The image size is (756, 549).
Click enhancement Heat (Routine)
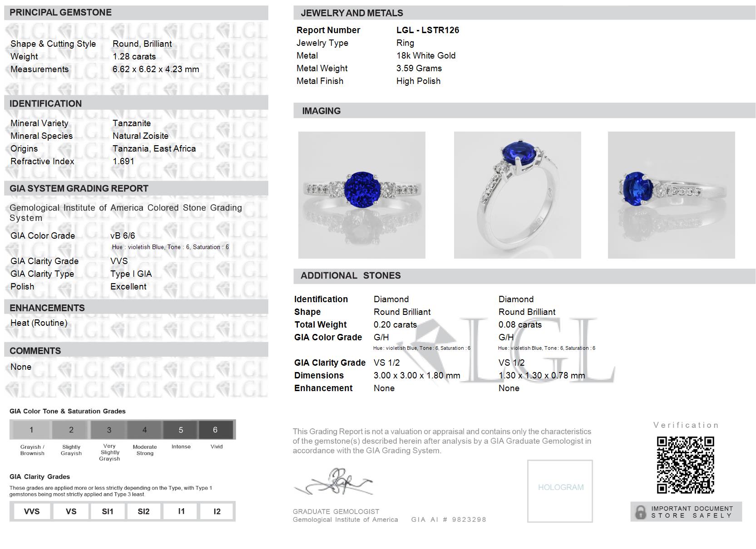39,323
